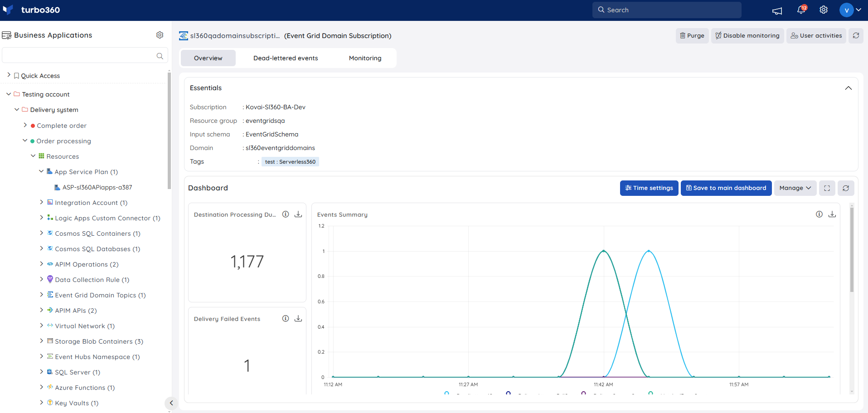Viewport: 868px width, 413px height.
Task: Click the Virtual Network icon
Action: [x=50, y=326]
